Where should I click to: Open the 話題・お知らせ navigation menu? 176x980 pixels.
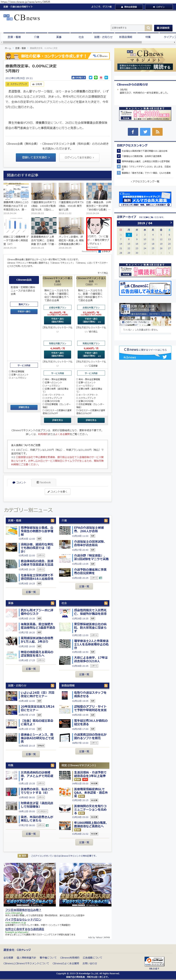103,37
